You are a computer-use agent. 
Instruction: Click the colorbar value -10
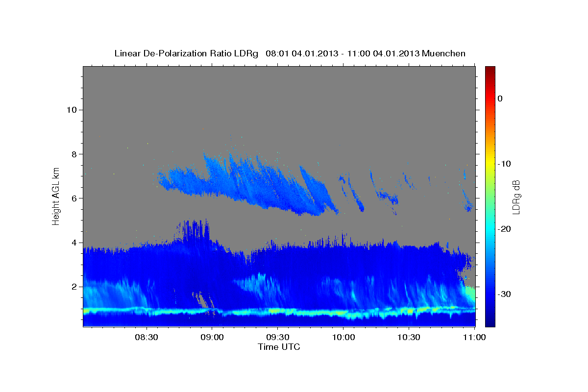[504, 164]
